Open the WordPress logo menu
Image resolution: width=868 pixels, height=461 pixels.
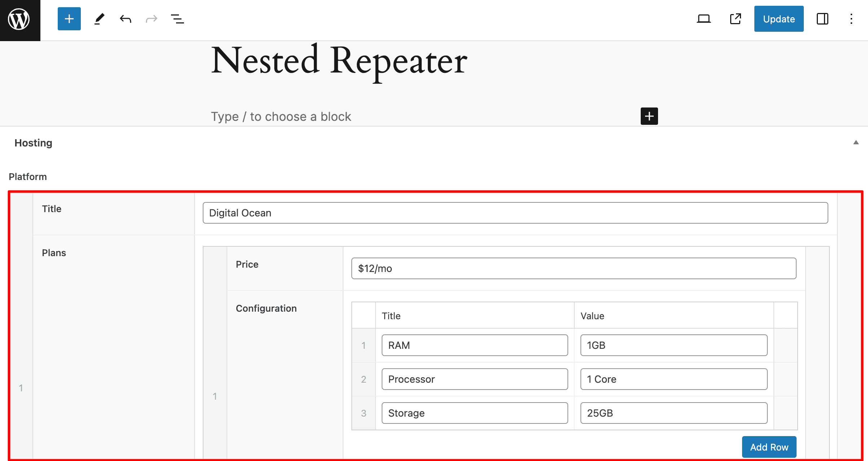coord(20,20)
